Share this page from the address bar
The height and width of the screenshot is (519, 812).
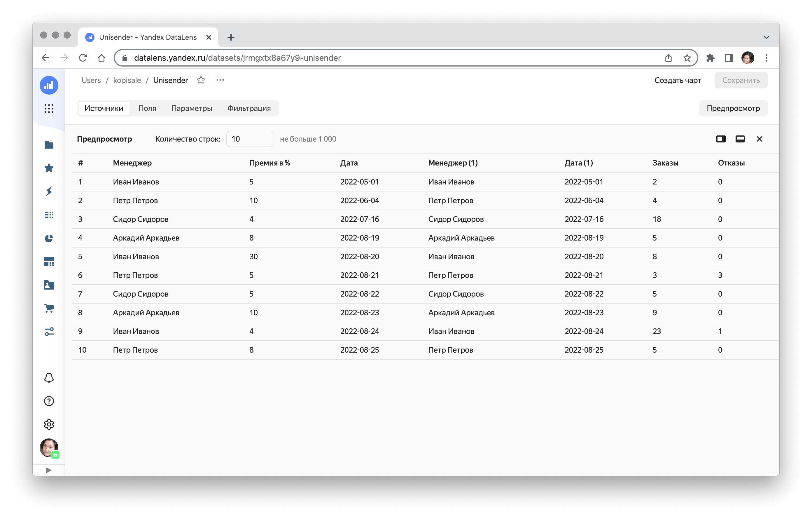point(668,58)
